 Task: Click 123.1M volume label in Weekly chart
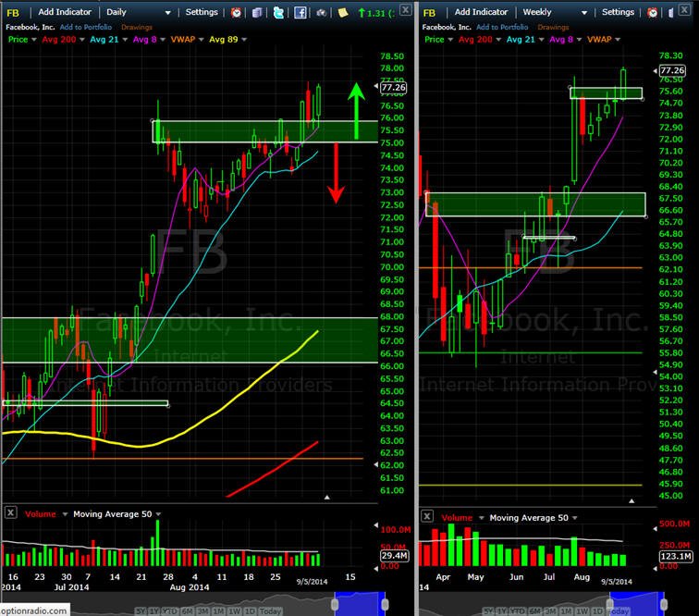tap(675, 556)
